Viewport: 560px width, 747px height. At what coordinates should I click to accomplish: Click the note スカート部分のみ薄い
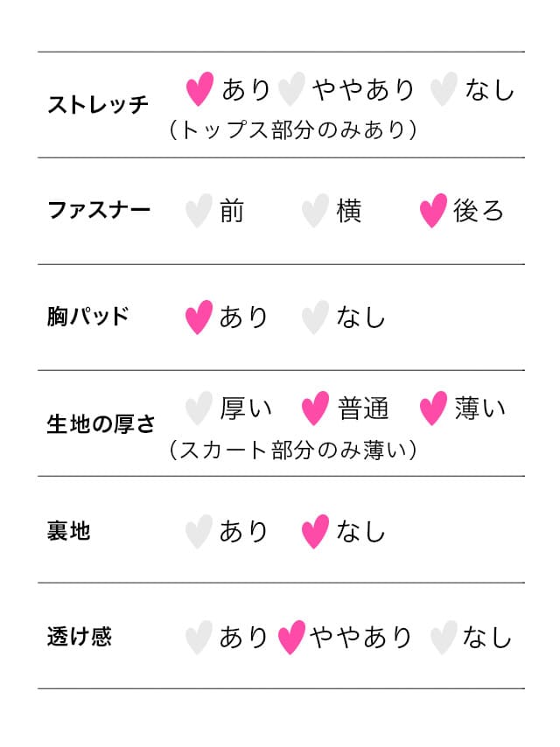coord(292,450)
